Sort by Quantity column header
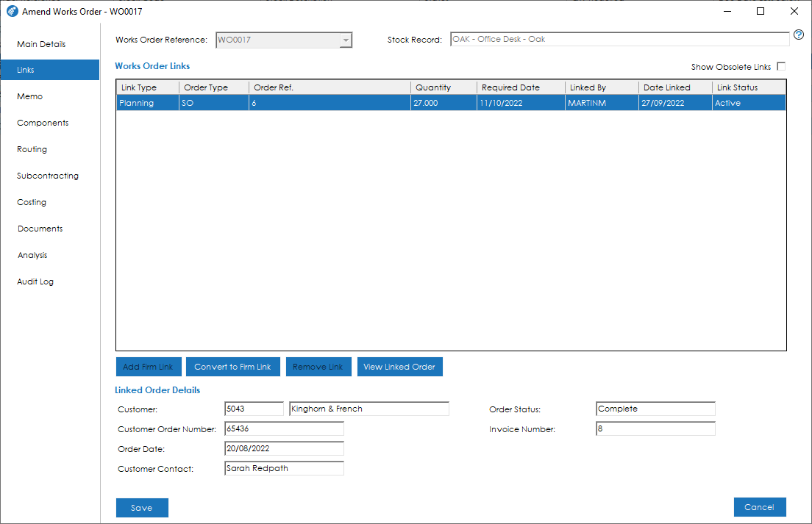The width and height of the screenshot is (812, 524). coord(444,87)
